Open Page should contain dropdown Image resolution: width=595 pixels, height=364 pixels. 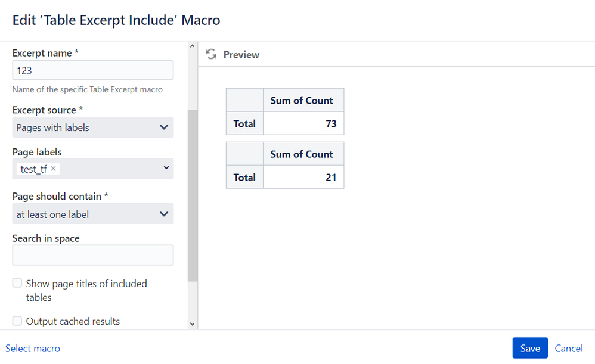pyautogui.click(x=92, y=214)
